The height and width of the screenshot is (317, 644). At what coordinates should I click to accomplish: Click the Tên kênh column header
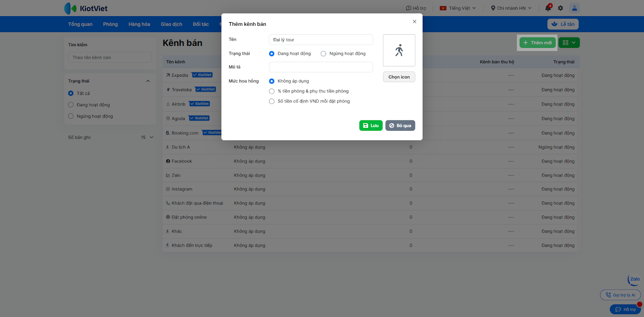coord(176,62)
